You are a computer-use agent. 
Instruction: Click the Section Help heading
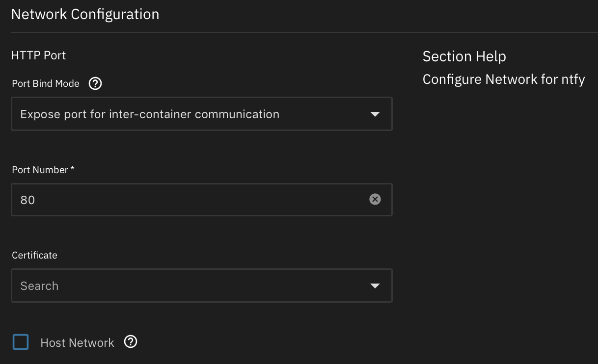point(464,56)
